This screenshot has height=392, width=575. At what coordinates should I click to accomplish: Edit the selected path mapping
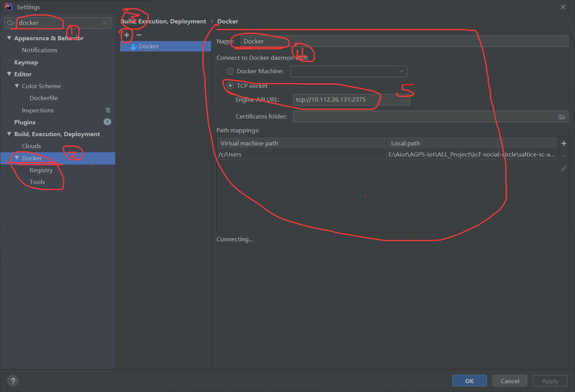point(564,168)
